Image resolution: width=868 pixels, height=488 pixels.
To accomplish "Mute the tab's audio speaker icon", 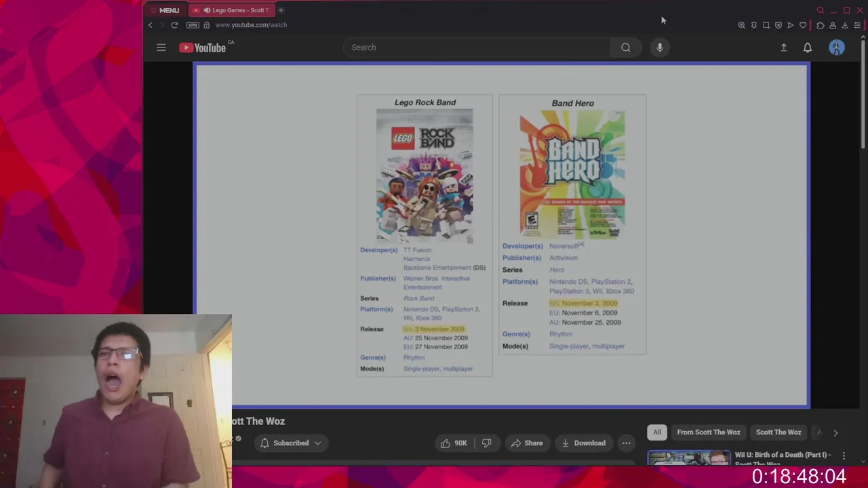I will [x=207, y=10].
